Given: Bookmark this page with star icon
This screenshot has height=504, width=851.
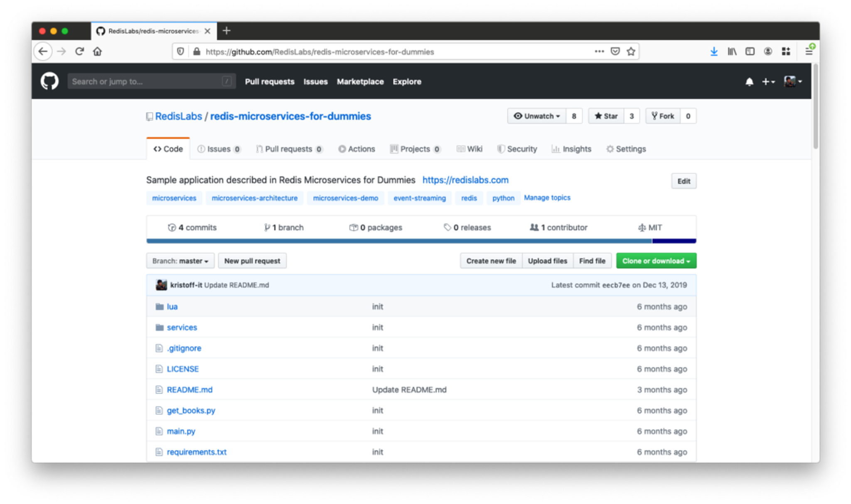Looking at the screenshot, I should click(631, 51).
